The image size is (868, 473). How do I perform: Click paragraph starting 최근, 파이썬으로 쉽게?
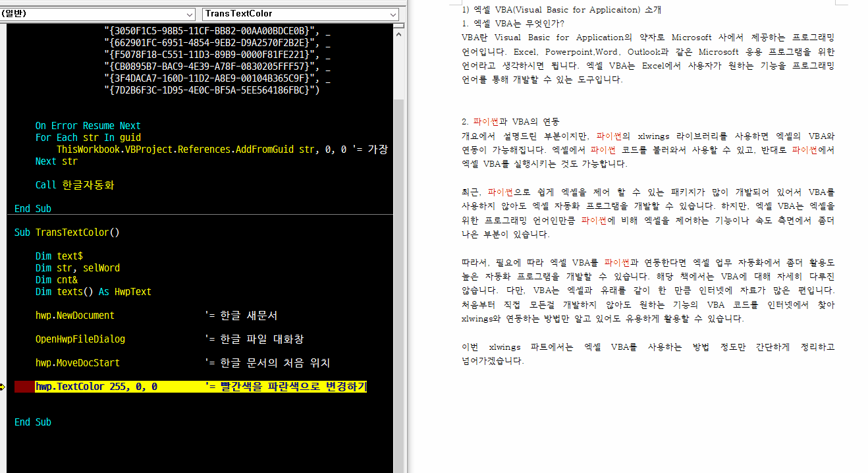click(x=648, y=213)
